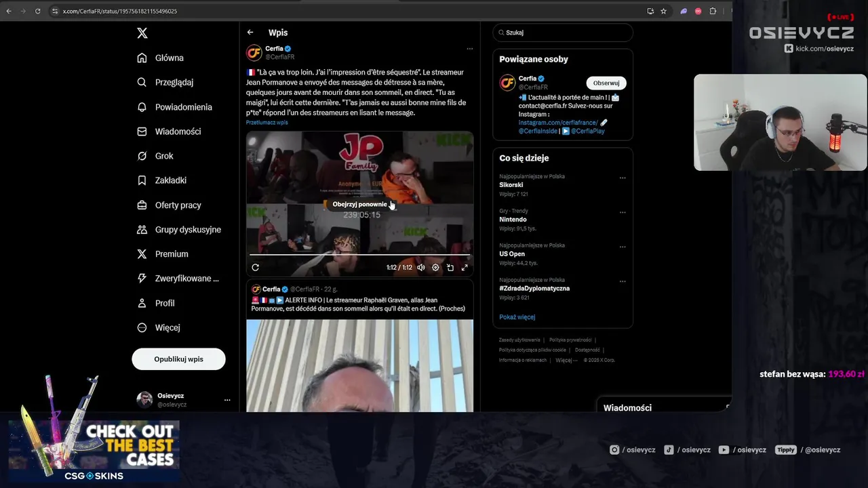Open Powiadomienia notifications

pyautogui.click(x=174, y=107)
